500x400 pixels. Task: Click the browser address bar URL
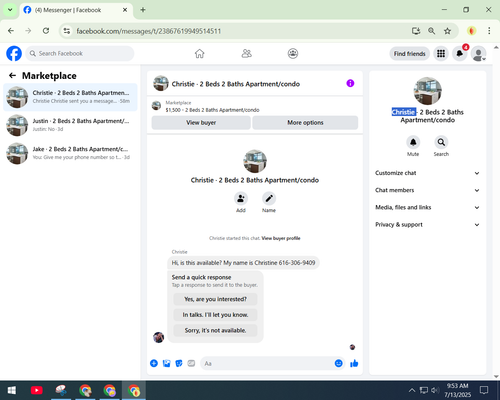pyautogui.click(x=149, y=31)
